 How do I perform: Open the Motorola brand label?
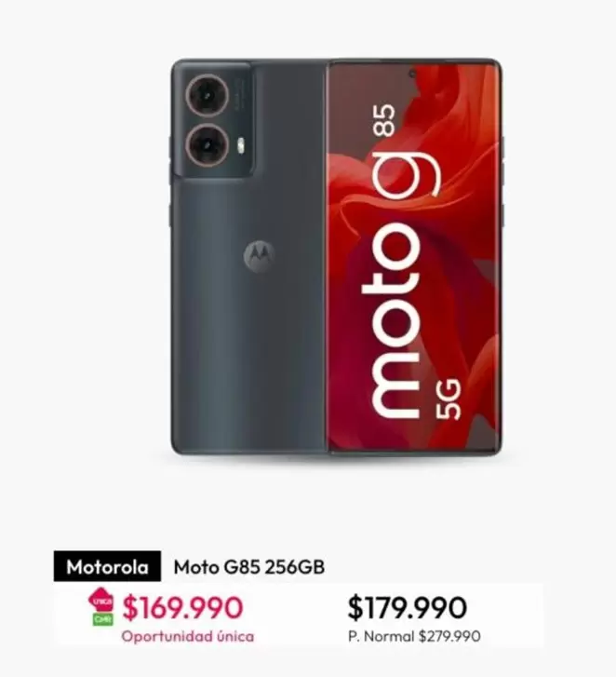pos(107,566)
